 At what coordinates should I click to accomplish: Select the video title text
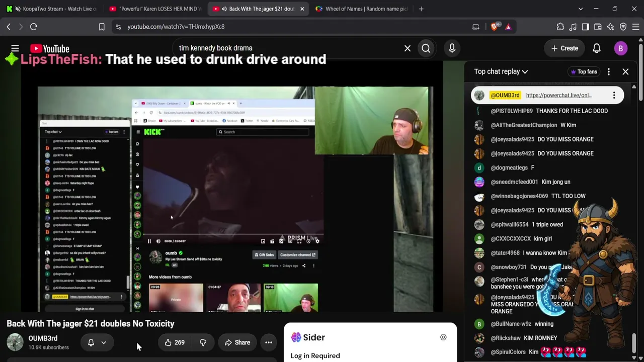point(91,324)
